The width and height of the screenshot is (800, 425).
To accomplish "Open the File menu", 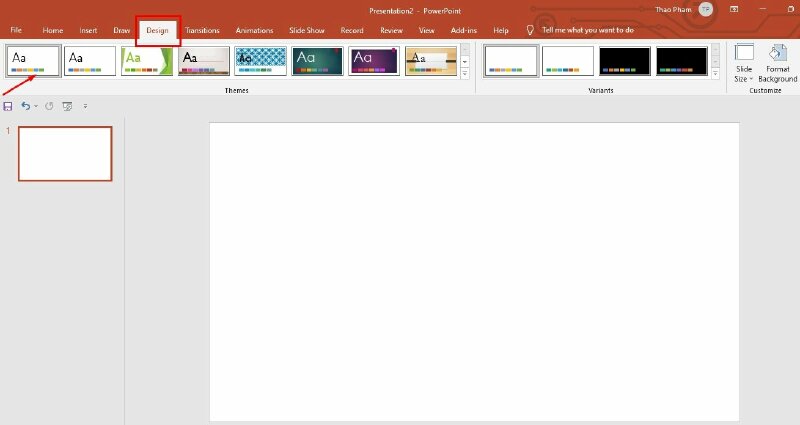I will [16, 30].
